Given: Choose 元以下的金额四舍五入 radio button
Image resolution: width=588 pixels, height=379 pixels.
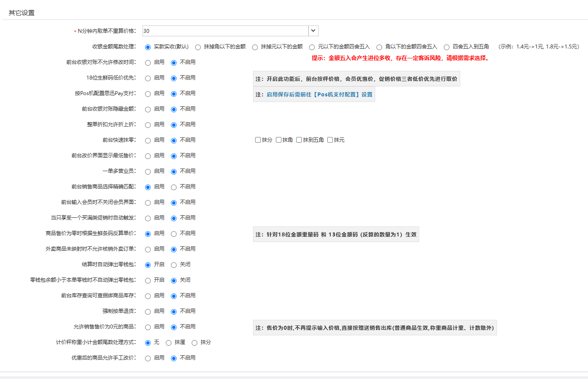Looking at the screenshot, I should coord(312,47).
